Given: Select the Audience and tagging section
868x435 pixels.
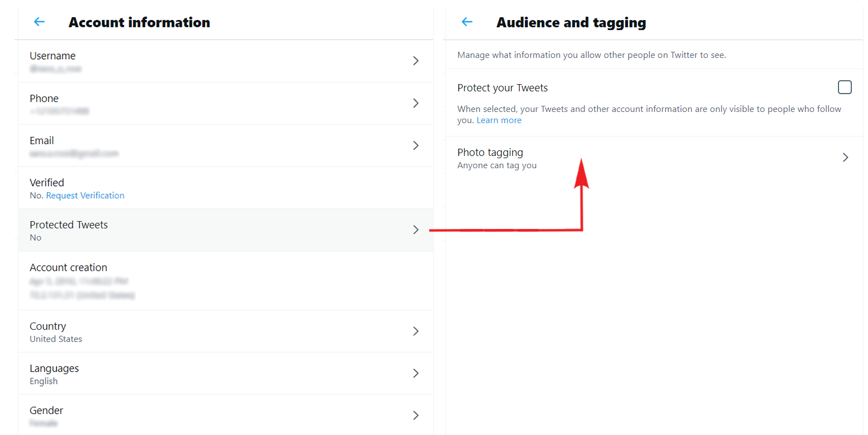Looking at the screenshot, I should tap(571, 23).
